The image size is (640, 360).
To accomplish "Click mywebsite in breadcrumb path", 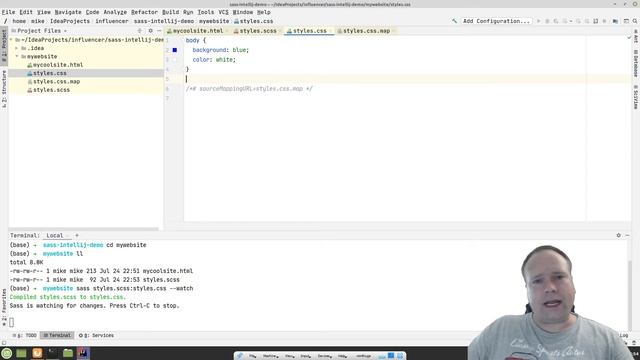I will (x=214, y=21).
